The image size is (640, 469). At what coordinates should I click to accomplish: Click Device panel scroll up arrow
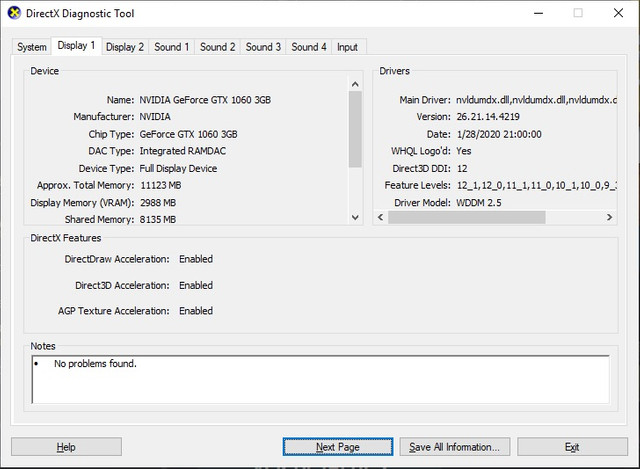coord(355,84)
